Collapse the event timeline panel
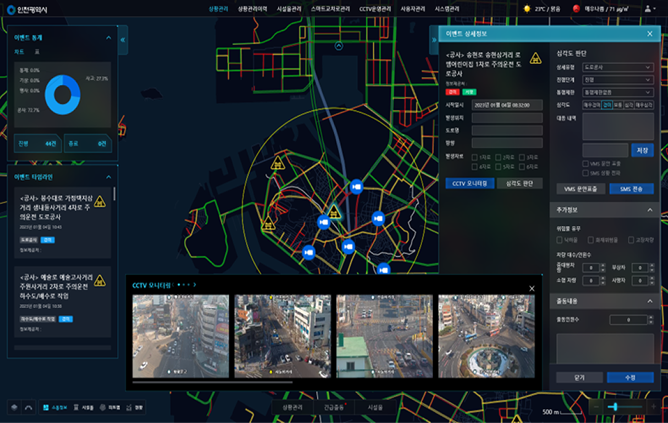This screenshot has width=668, height=423. (109, 177)
